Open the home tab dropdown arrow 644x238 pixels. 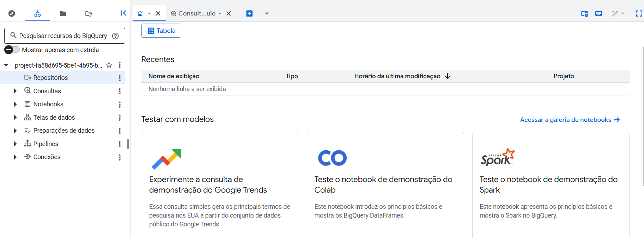point(149,13)
